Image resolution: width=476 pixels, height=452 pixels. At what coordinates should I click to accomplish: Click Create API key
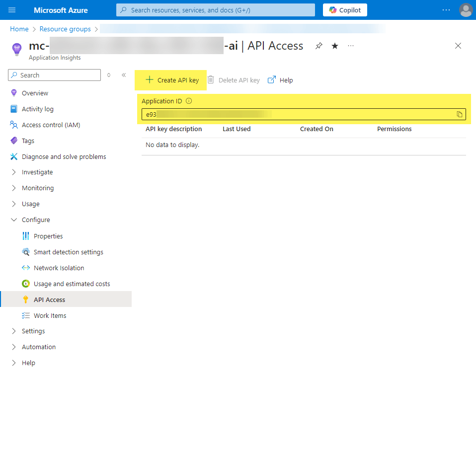(172, 80)
